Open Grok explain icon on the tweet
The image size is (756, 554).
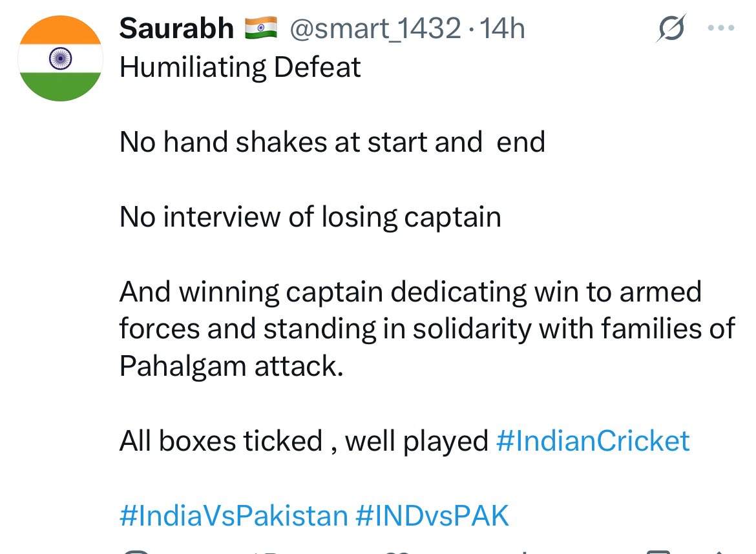(x=671, y=28)
